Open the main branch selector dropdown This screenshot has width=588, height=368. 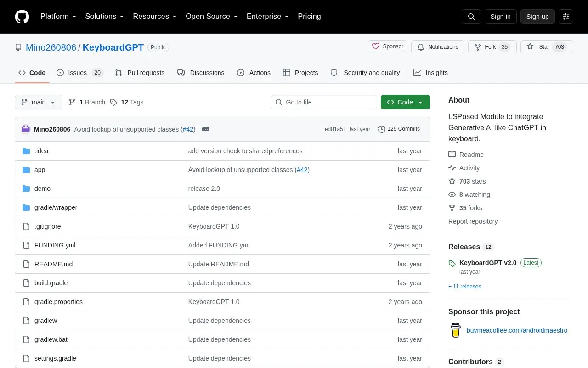click(x=39, y=102)
